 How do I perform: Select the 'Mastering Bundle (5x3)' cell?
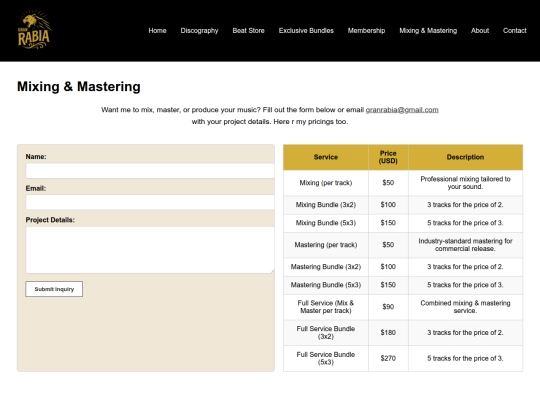click(326, 285)
